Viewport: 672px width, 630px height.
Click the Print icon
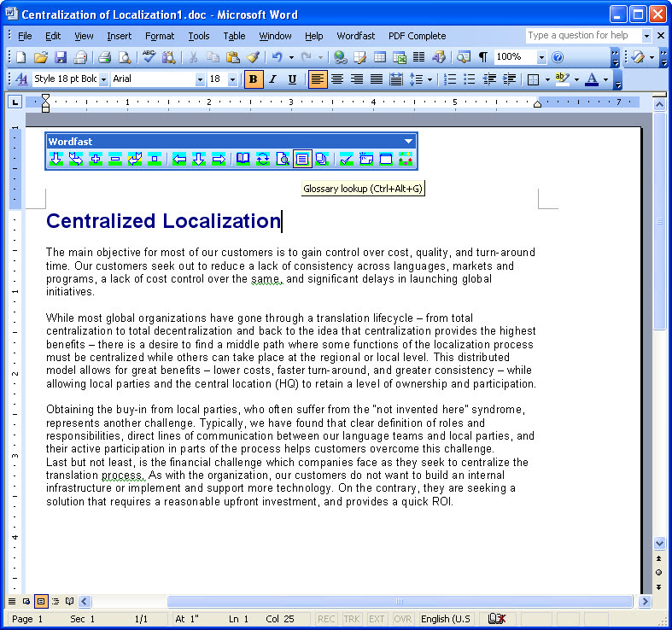click(x=104, y=57)
